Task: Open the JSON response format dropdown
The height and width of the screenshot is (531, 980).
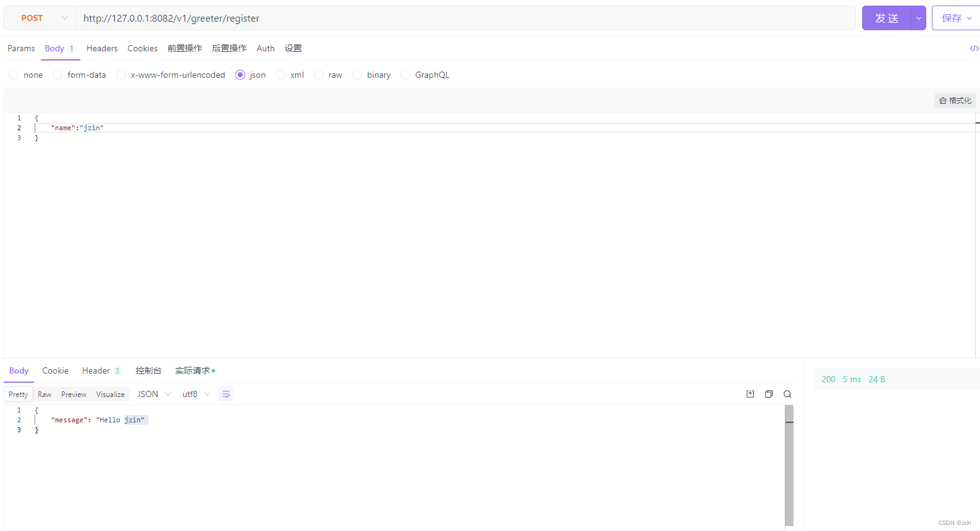Action: pos(154,394)
